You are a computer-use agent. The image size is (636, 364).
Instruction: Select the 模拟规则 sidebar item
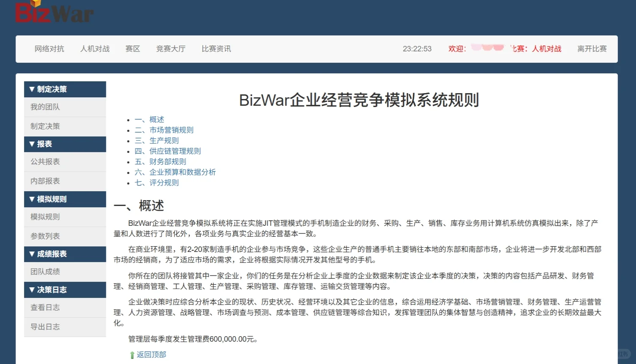tap(65, 217)
